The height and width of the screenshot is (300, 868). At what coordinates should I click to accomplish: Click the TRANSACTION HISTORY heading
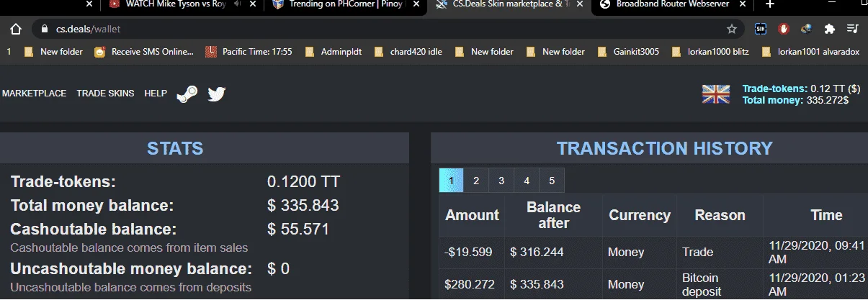pyautogui.click(x=664, y=149)
